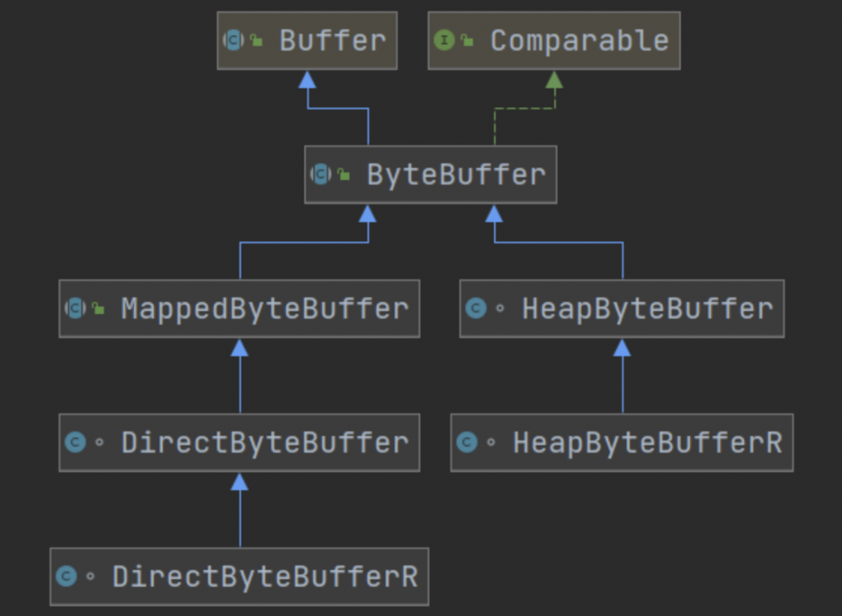The image size is (842, 616).
Task: Select the HeapByteBufferR name text
Action: [x=647, y=442]
